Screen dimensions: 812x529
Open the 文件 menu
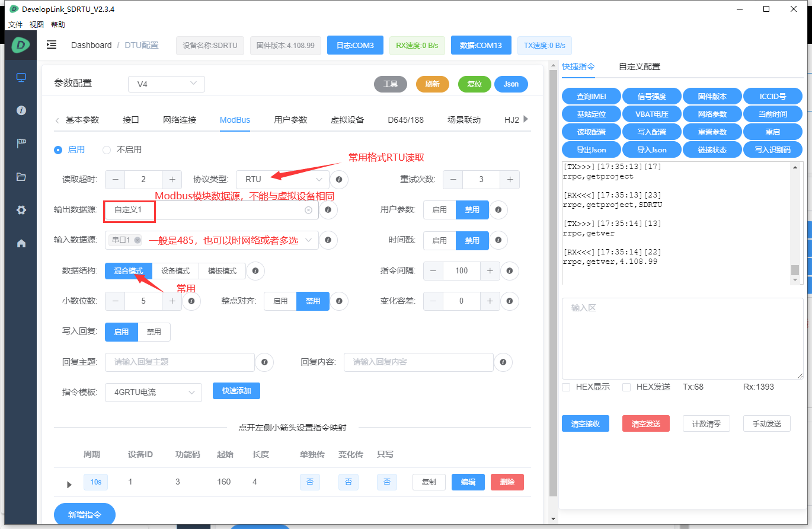pyautogui.click(x=15, y=25)
